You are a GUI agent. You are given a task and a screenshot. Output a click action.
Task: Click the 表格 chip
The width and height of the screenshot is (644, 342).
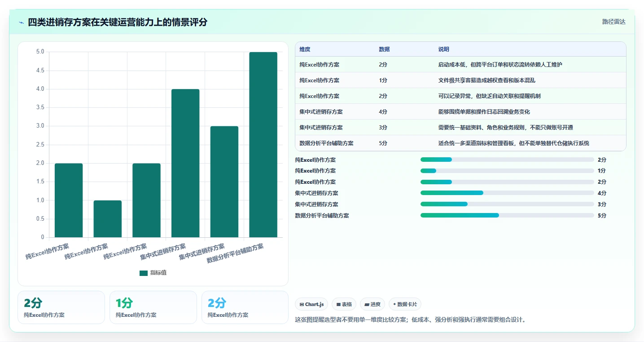point(344,304)
